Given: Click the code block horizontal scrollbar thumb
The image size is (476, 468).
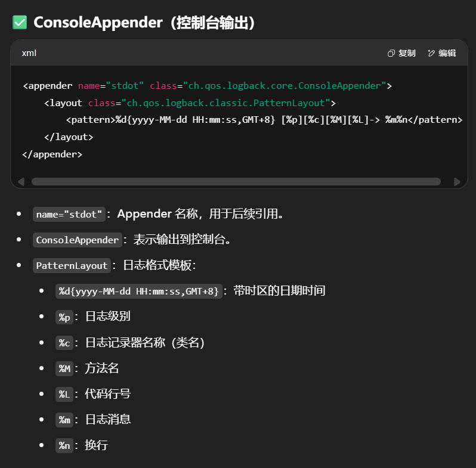Looking at the screenshot, I should [x=236, y=181].
